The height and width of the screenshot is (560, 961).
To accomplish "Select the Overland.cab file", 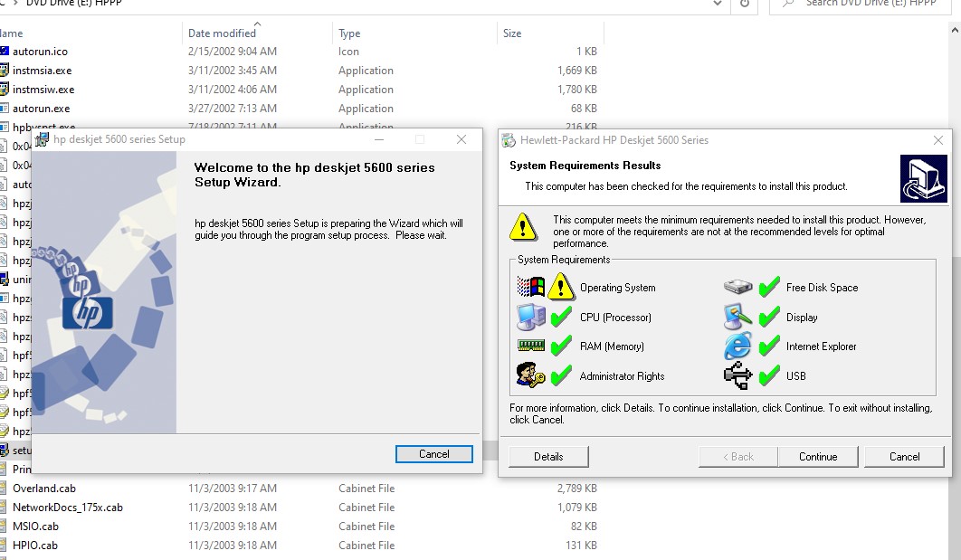I will [43, 489].
